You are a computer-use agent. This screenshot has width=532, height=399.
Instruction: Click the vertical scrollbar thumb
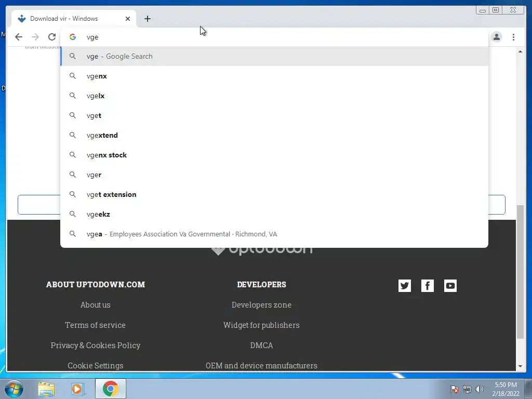pos(520,272)
